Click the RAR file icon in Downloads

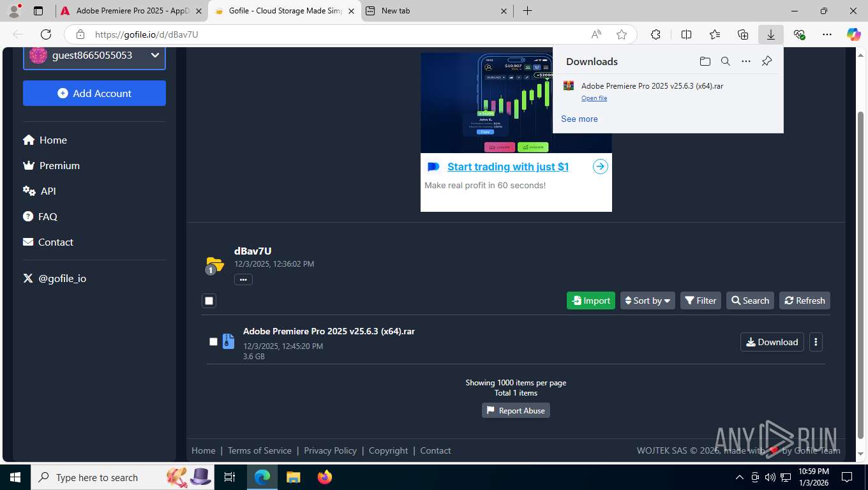click(569, 85)
